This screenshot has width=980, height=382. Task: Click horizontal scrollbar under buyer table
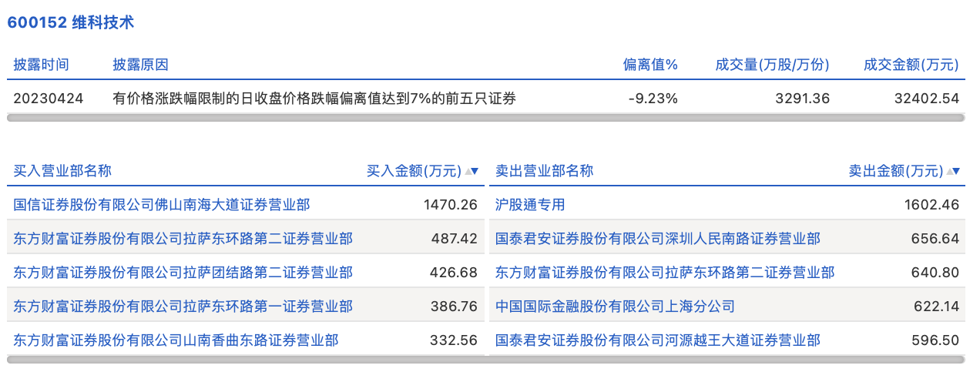[x=245, y=360]
